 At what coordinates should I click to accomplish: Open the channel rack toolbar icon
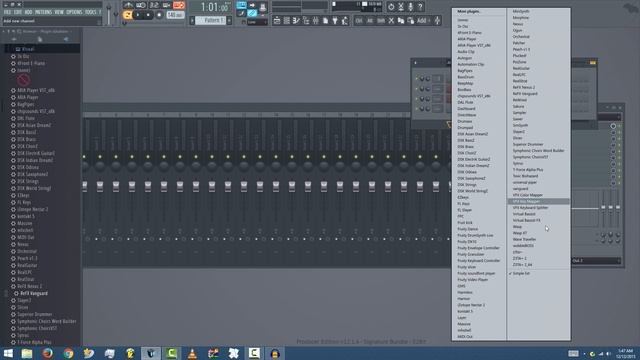[x=287, y=20]
